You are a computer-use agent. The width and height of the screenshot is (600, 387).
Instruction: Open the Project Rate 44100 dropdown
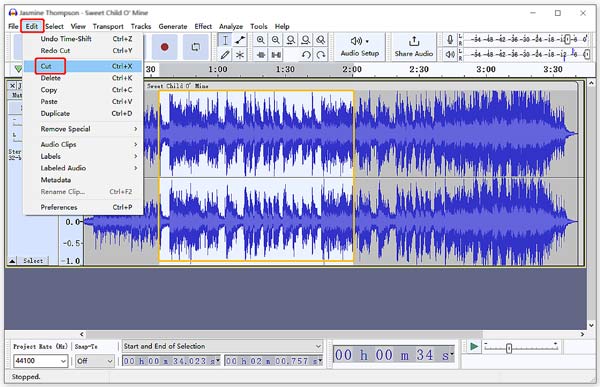click(x=41, y=361)
